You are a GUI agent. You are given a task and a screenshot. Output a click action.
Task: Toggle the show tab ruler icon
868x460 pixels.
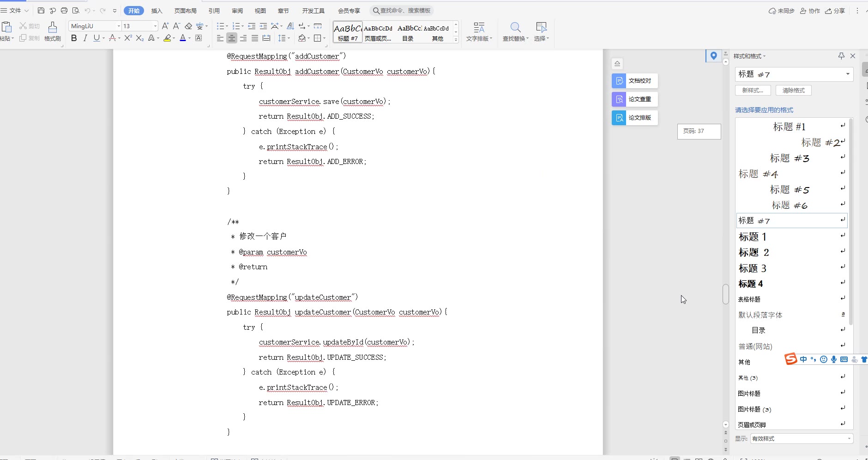(318, 26)
